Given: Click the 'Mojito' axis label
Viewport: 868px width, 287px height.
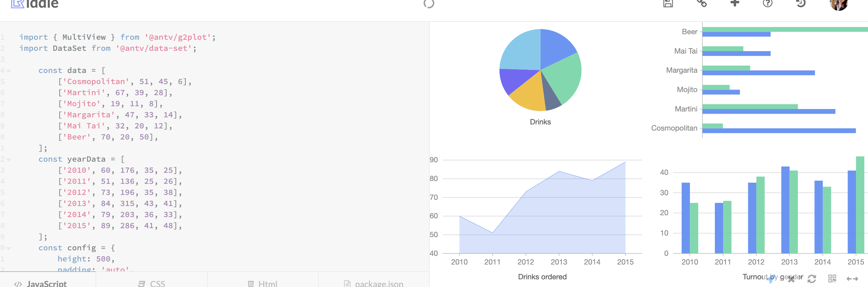Looking at the screenshot, I should (687, 90).
